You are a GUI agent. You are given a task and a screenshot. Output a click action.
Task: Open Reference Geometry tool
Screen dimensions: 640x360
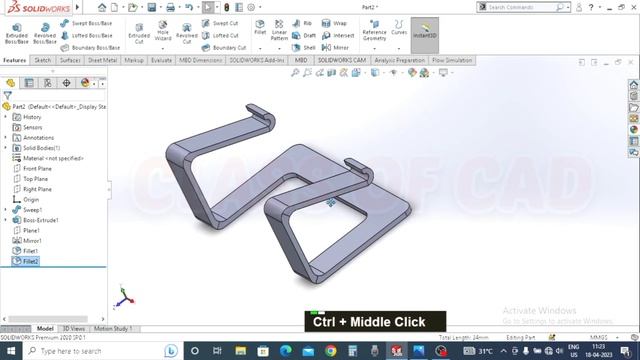tap(374, 30)
